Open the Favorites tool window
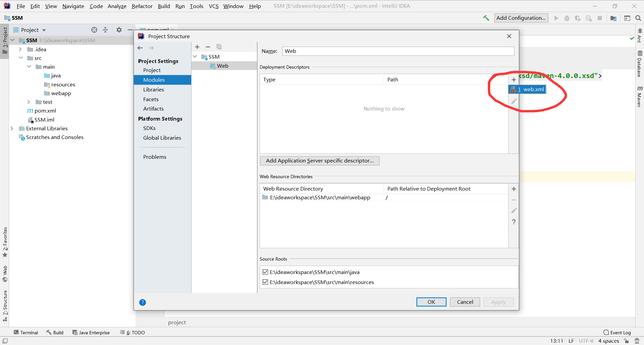644x345 pixels. [5, 242]
